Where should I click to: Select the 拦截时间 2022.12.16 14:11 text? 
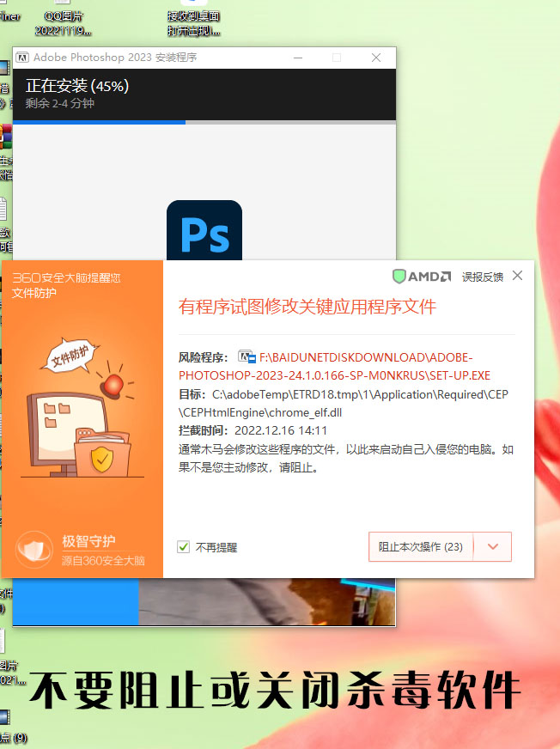pyautogui.click(x=253, y=430)
